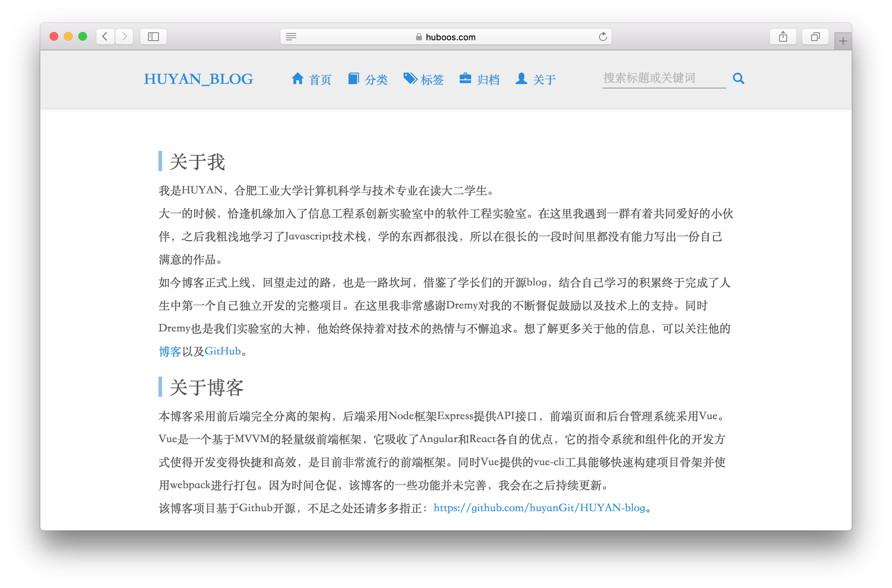The image size is (892, 588).
Task: Open the 关于 navigation item
Action: 535,79
